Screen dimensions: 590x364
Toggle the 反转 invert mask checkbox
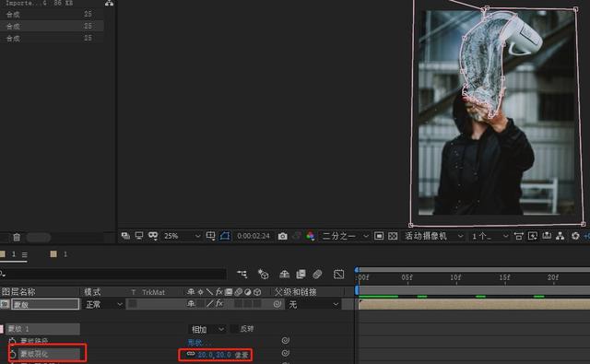click(x=234, y=329)
